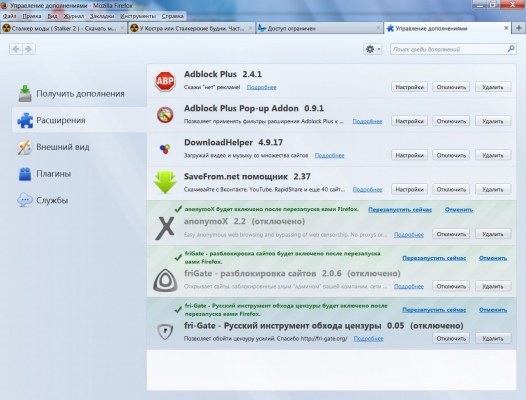
Task: Open Подробнее link for fri-Gate 0.05
Action: (368, 339)
